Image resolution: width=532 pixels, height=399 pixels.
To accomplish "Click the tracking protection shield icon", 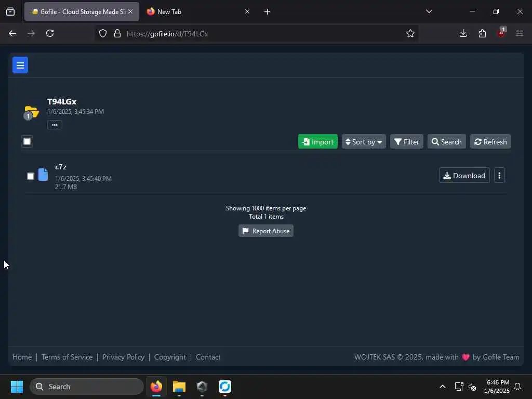I will coord(103,33).
